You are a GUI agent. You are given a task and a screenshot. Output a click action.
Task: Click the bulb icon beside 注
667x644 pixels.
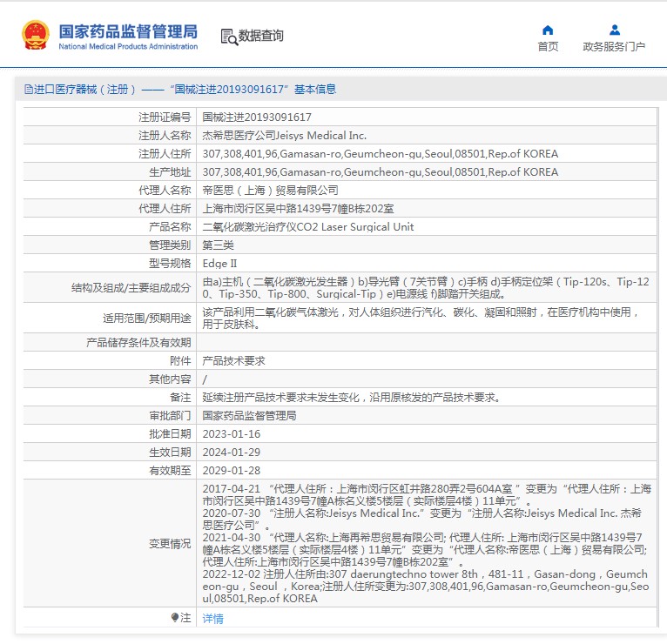(x=174, y=617)
